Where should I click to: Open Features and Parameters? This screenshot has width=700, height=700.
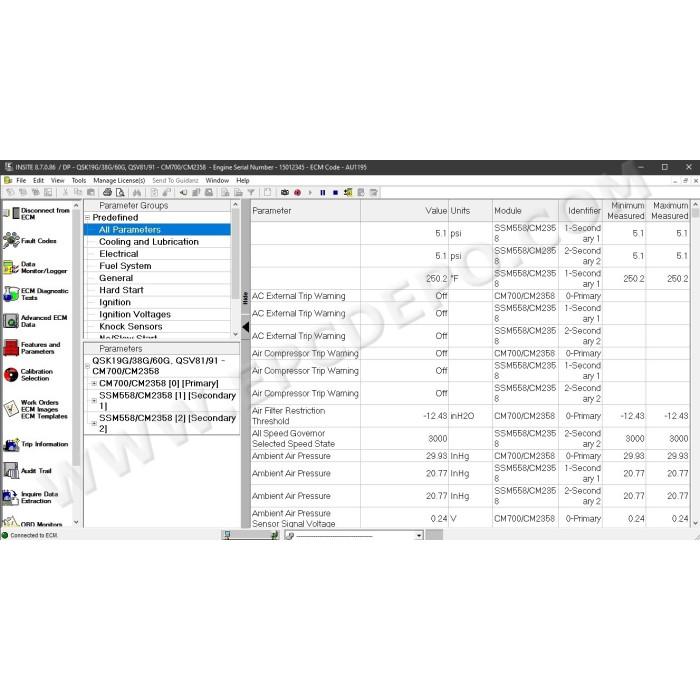31,348
